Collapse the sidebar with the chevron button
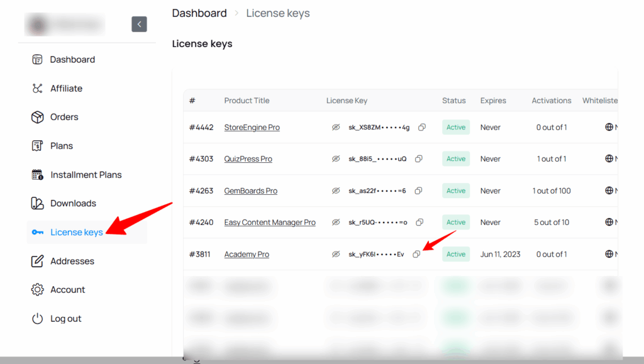This screenshot has width=644, height=364. coord(139,25)
